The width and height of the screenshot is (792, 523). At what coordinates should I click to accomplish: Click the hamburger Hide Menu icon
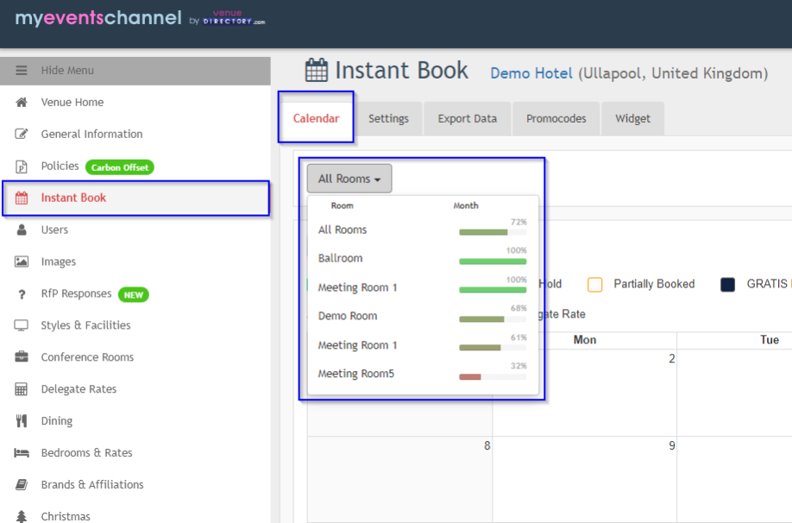pos(21,70)
